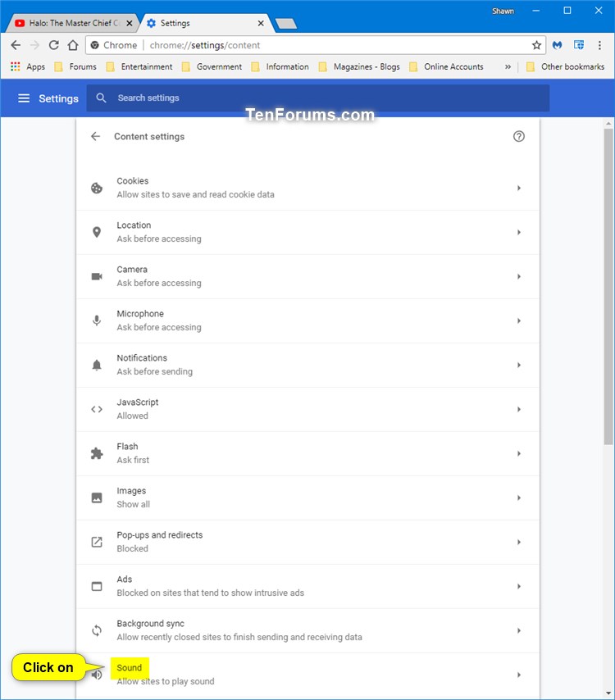Click the Flash puzzle-piece icon
Image resolution: width=615 pixels, height=700 pixels.
click(97, 453)
